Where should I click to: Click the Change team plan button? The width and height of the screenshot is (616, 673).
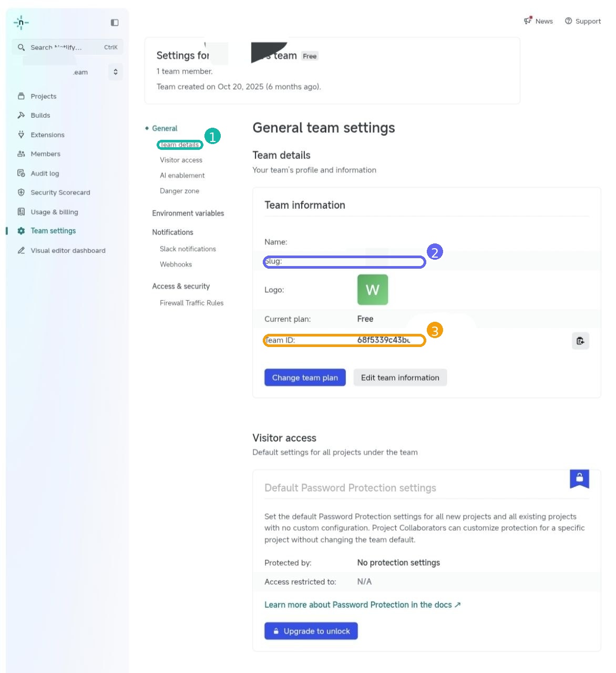[x=305, y=378]
